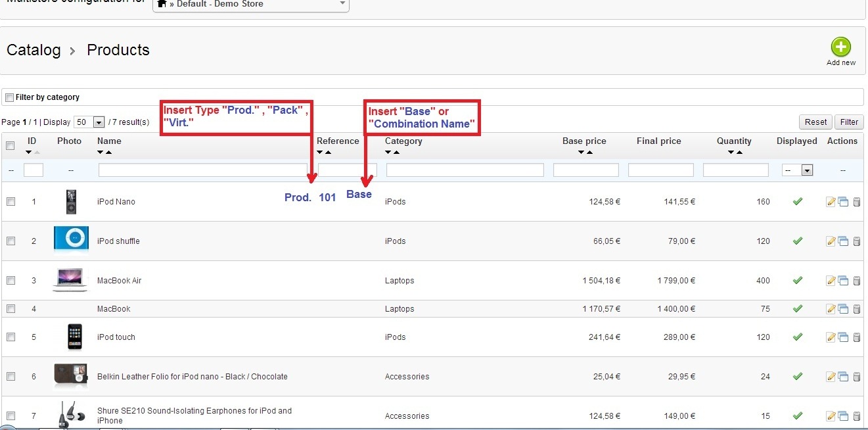Edit the Shure SE210 earphones product
Viewport: 868px width, 430px height.
point(831,416)
